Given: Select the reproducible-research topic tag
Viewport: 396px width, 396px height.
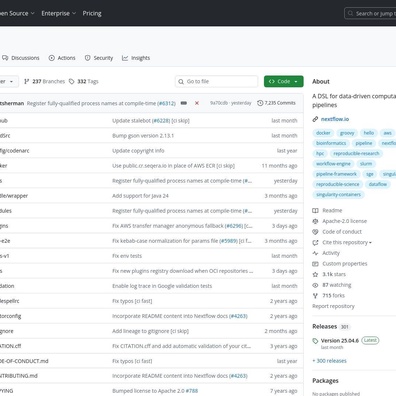Looking at the screenshot, I should [356, 154].
